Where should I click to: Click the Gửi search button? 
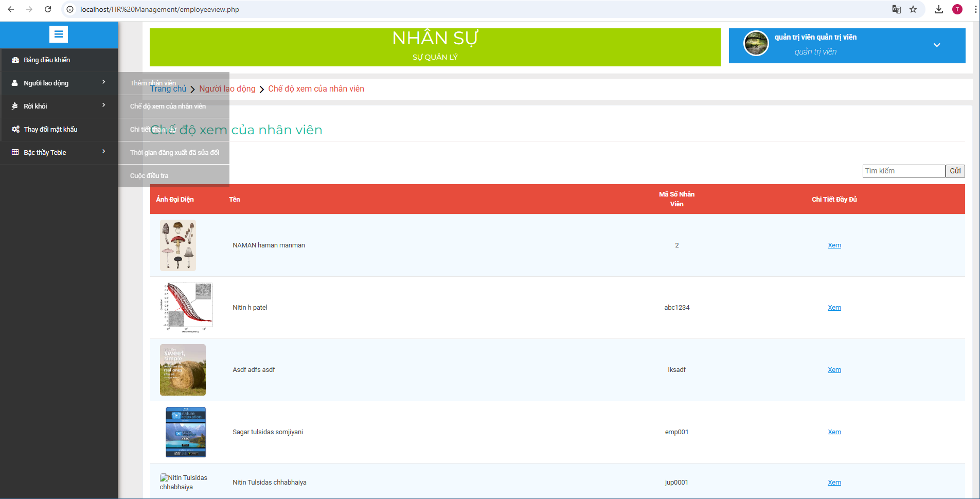click(955, 171)
